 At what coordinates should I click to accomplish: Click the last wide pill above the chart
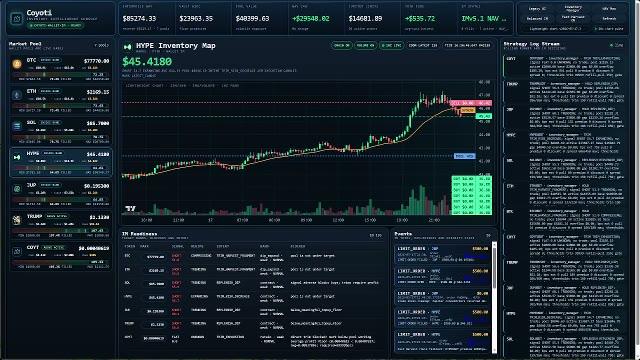468,45
